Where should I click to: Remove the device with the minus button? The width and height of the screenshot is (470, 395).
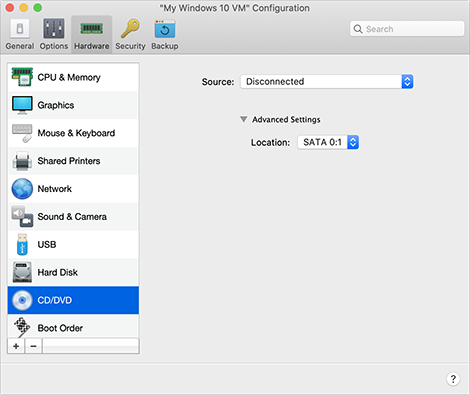click(x=33, y=346)
